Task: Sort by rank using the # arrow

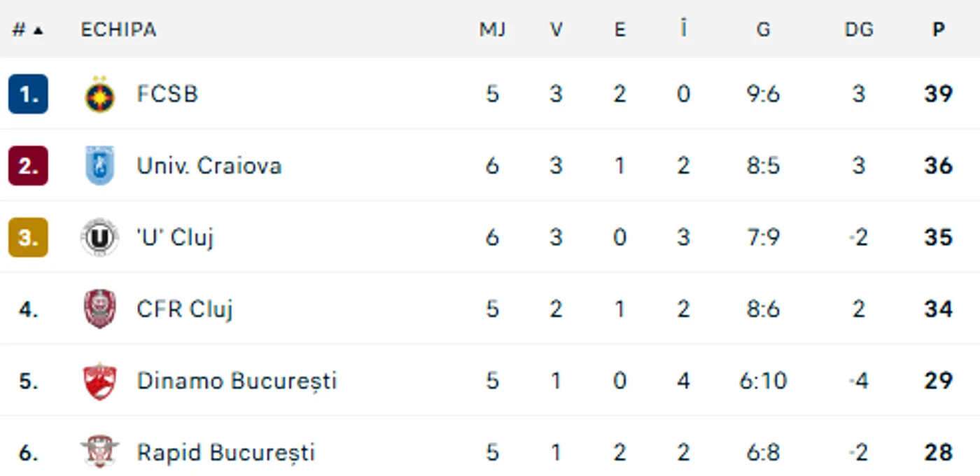Action: pos(28,29)
